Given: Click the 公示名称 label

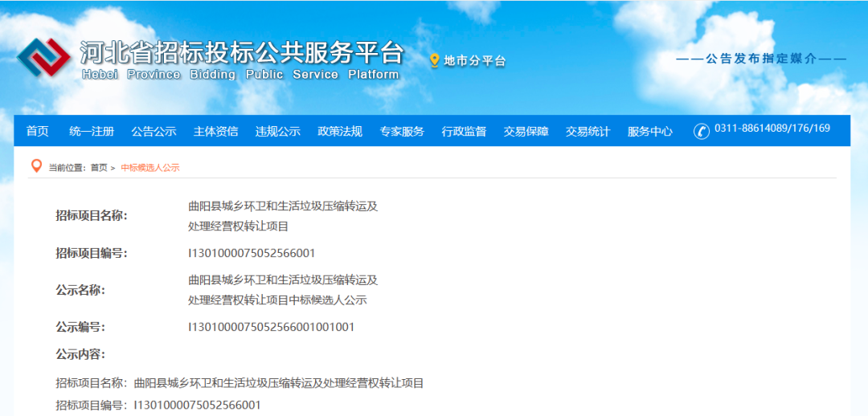Looking at the screenshot, I should click(80, 290).
